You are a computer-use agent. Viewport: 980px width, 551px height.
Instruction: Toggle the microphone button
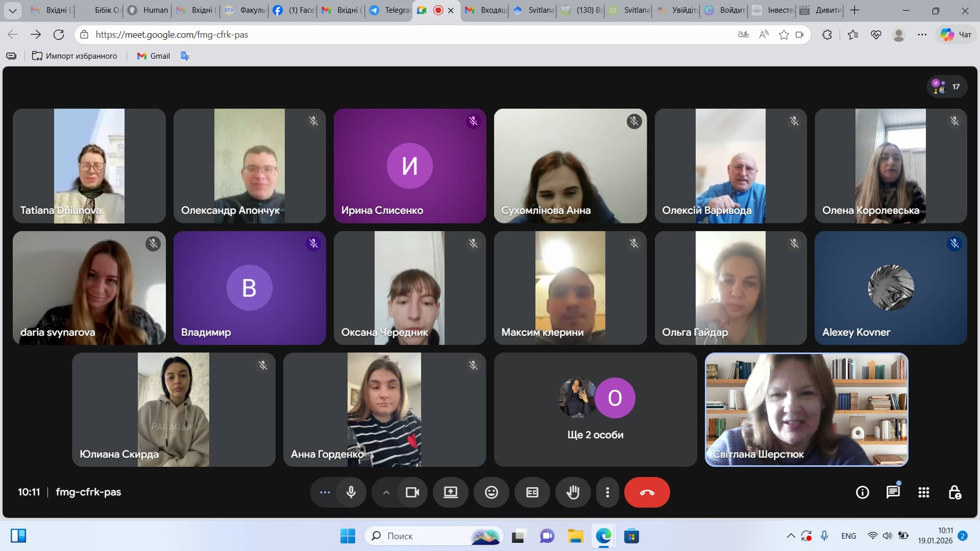pyautogui.click(x=351, y=492)
